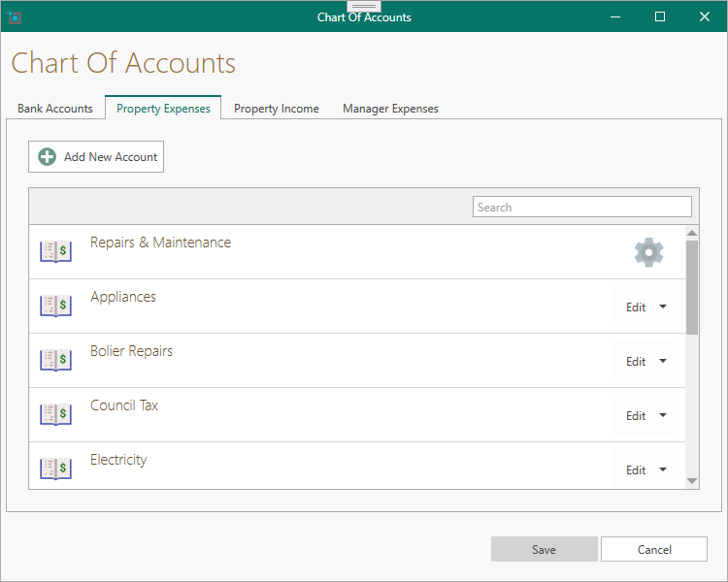Click the handle grip atop the title bar
The height and width of the screenshot is (582, 728).
pyautogui.click(x=364, y=6)
